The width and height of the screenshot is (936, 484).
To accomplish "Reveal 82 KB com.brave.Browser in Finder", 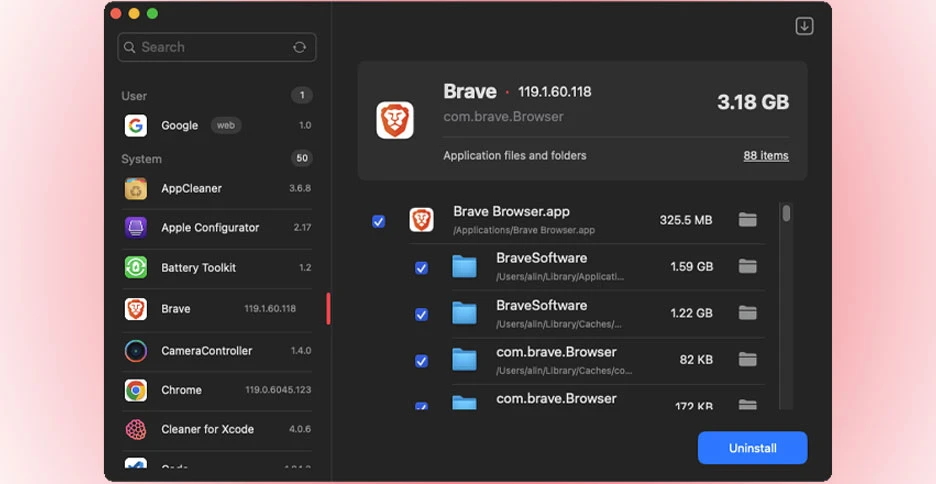I will [747, 359].
